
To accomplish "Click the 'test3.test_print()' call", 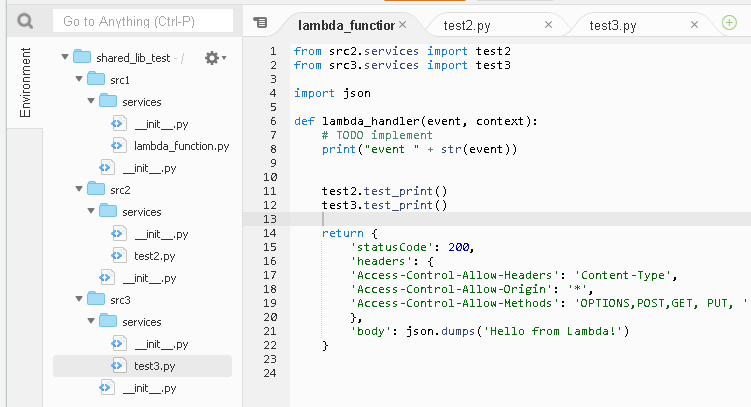I will (385, 205).
